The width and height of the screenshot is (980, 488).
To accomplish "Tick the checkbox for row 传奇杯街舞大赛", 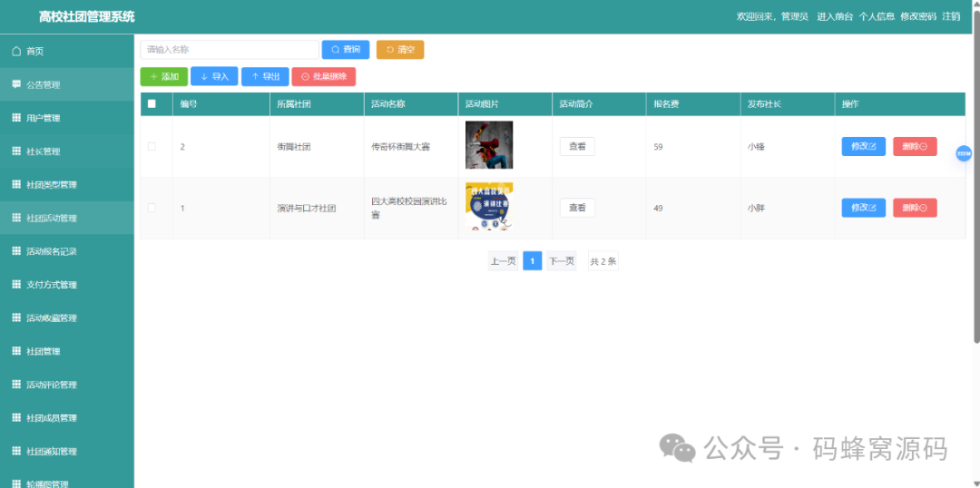I will 152,146.
